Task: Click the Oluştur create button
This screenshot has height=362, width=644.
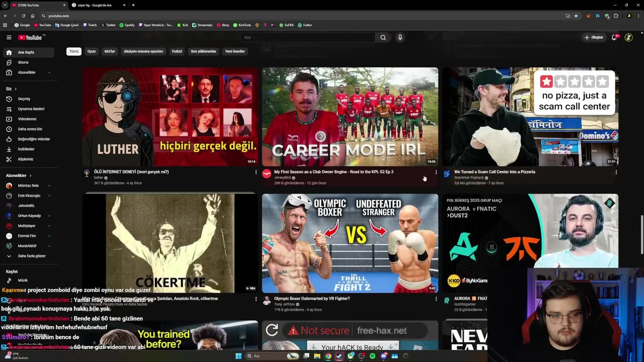Action: point(594,37)
